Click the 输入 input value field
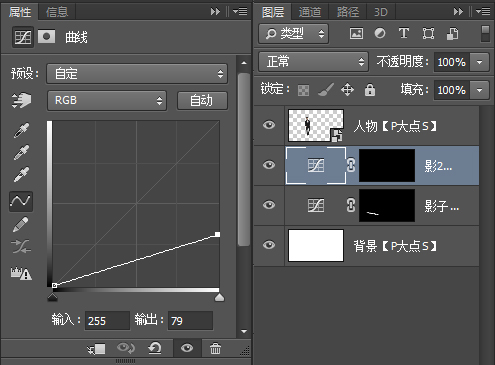This screenshot has height=365, width=495. click(107, 321)
